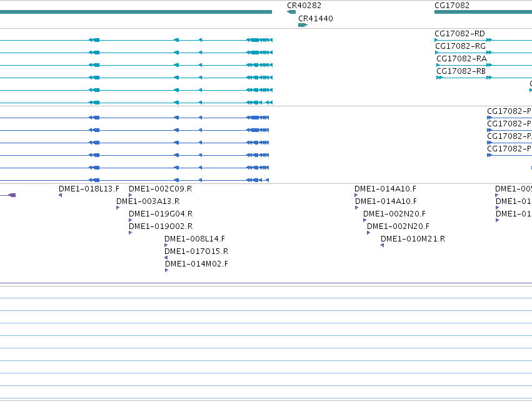Click the arrow glyph under DME1-002C09.R
The height and width of the screenshot is (401, 532).
click(130, 195)
